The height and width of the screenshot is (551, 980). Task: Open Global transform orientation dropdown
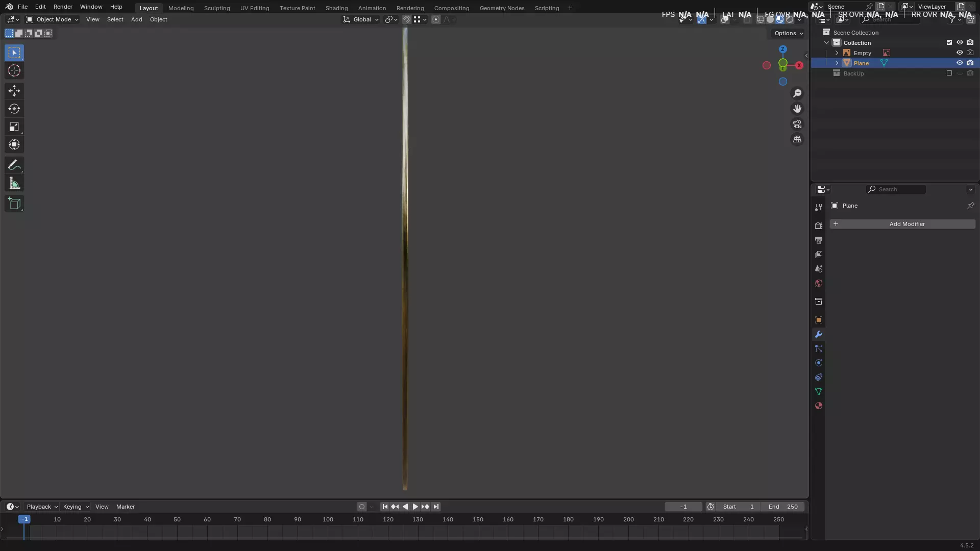[361, 19]
